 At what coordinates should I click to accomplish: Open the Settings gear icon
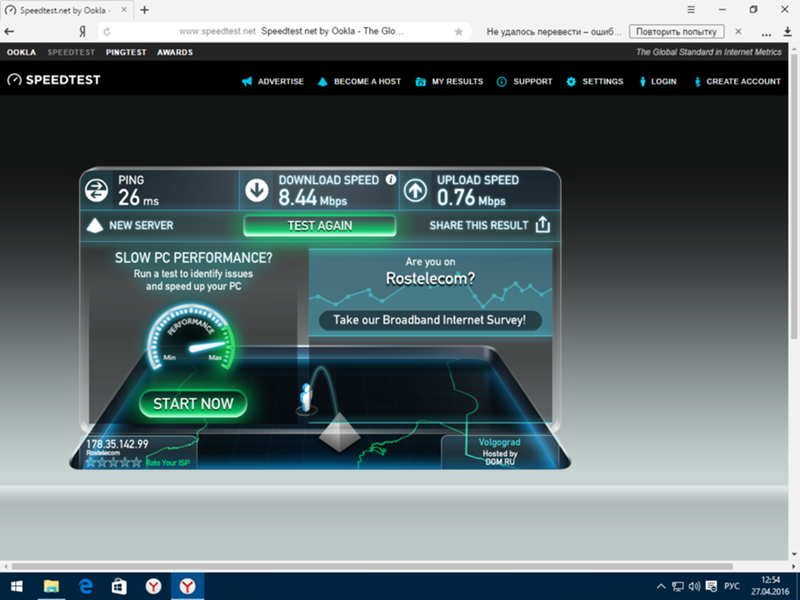(x=571, y=82)
